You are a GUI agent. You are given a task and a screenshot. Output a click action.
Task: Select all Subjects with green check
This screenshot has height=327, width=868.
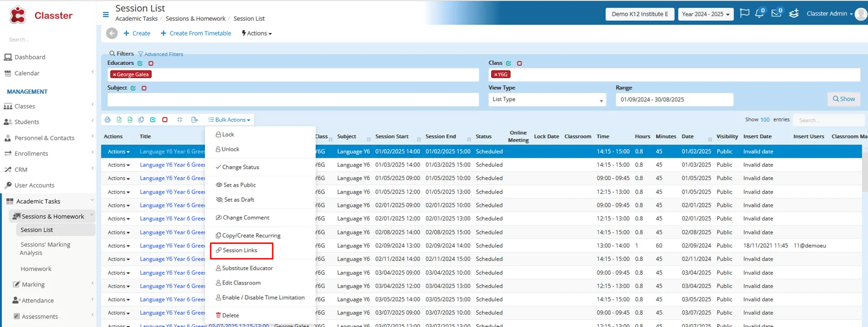click(x=133, y=88)
